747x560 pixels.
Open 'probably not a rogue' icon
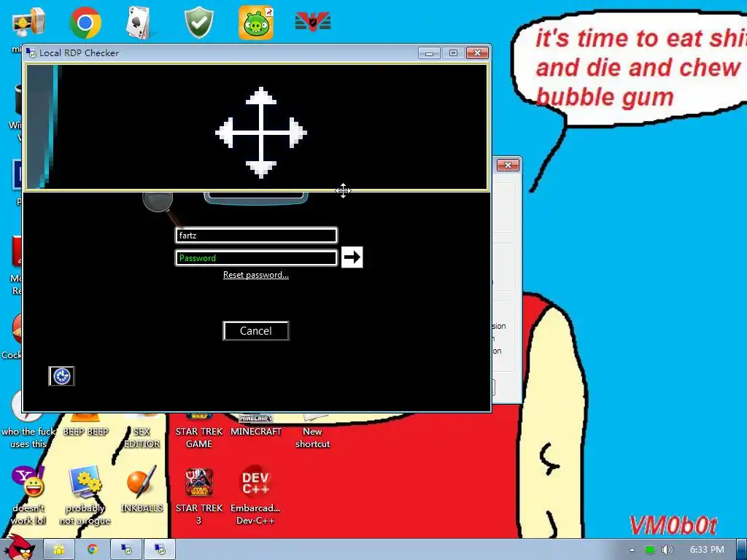tap(85, 495)
